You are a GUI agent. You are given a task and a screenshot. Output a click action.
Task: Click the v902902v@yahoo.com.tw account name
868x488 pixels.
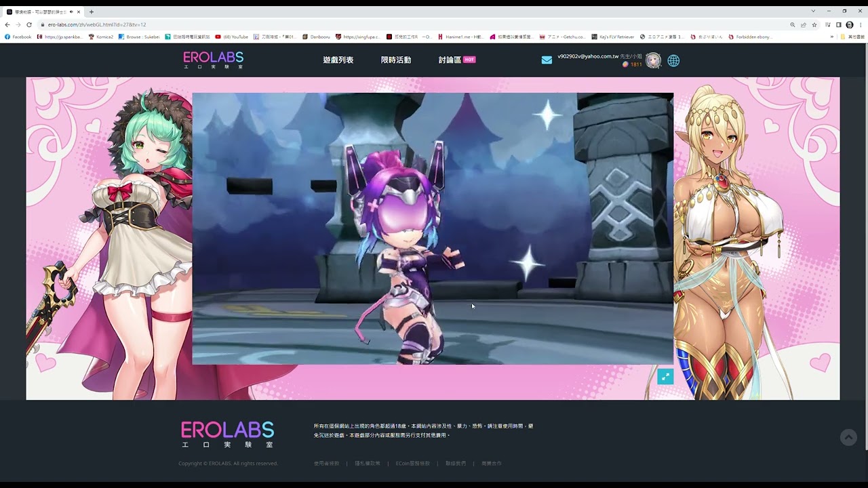click(x=588, y=57)
